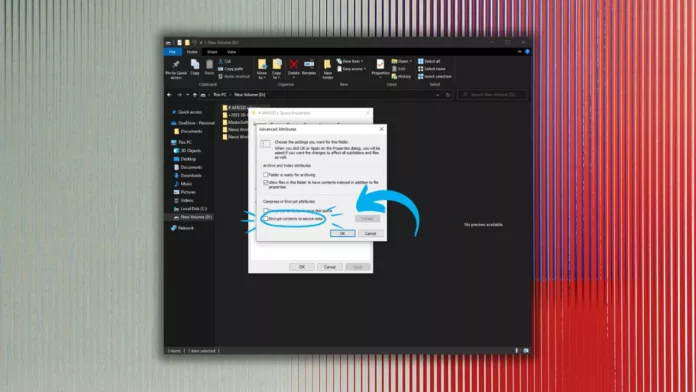This screenshot has width=696, height=392.
Task: Click Select none in the ribbon
Action: (x=431, y=69)
